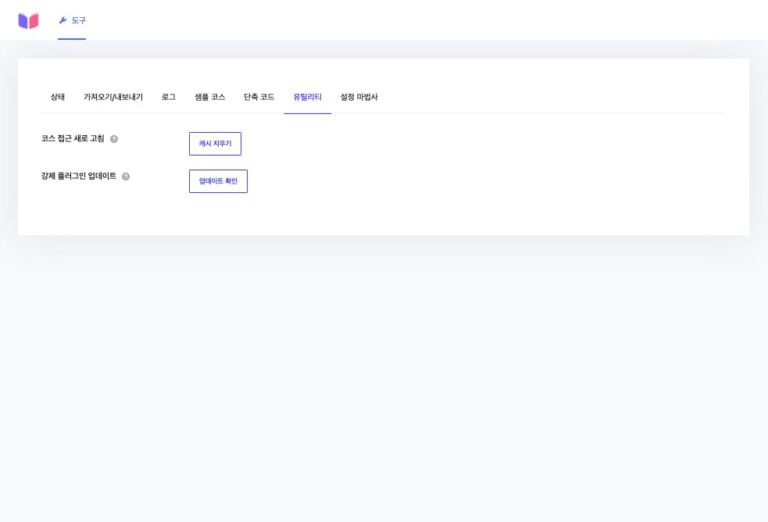Go to the 로그 tab

pyautogui.click(x=168, y=97)
